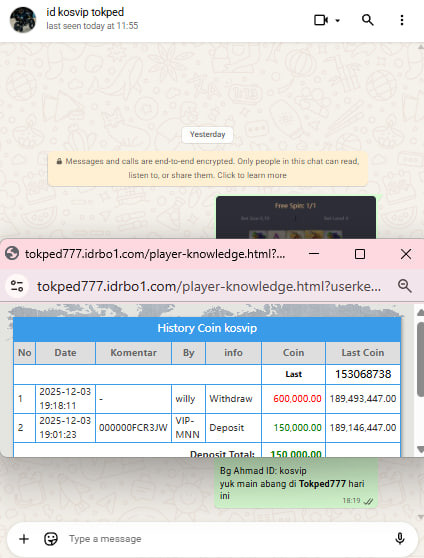Screen dimensions: 424x558
Task: Click the zoom magnifier in address bar
Action: coord(405,286)
